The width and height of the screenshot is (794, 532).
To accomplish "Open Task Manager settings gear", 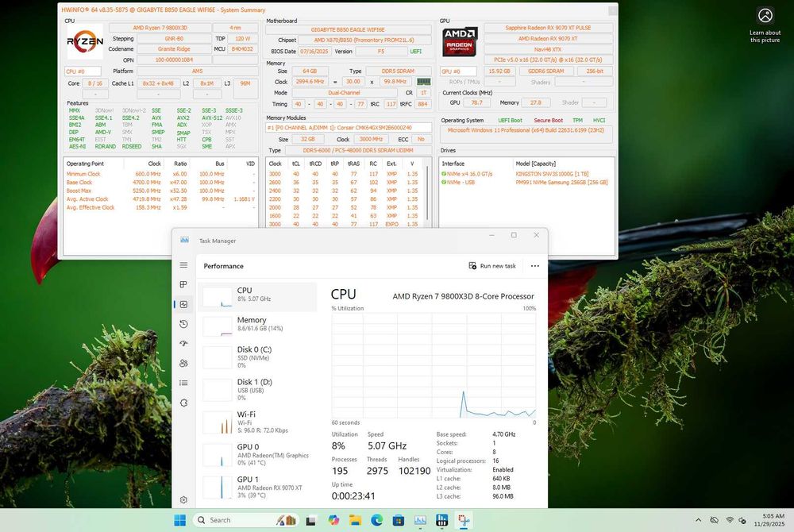I will click(x=184, y=499).
